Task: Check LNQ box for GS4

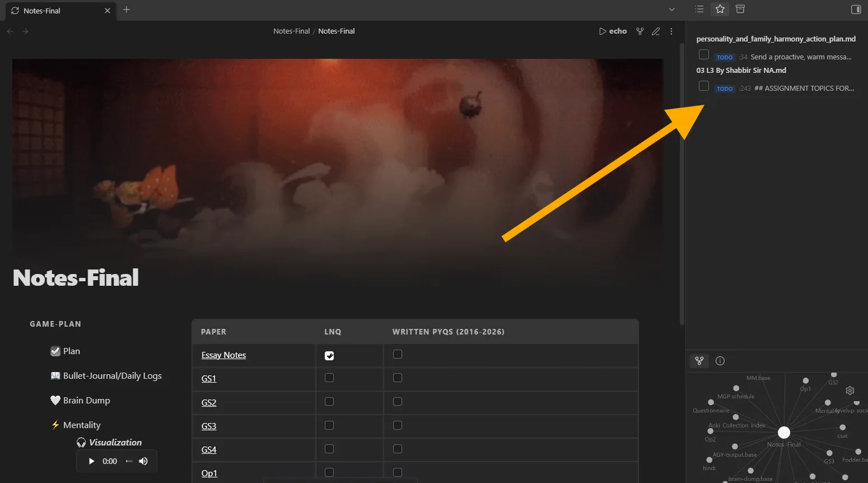Action: pos(329,449)
